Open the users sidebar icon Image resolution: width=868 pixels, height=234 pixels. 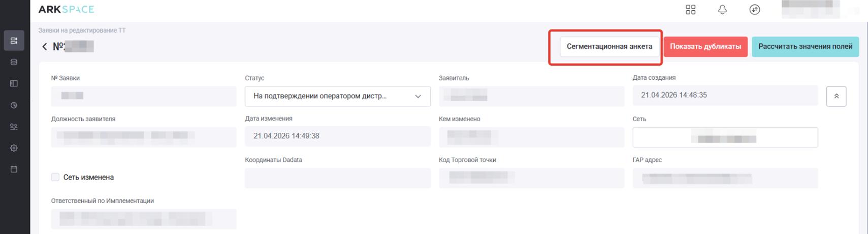coord(14,127)
